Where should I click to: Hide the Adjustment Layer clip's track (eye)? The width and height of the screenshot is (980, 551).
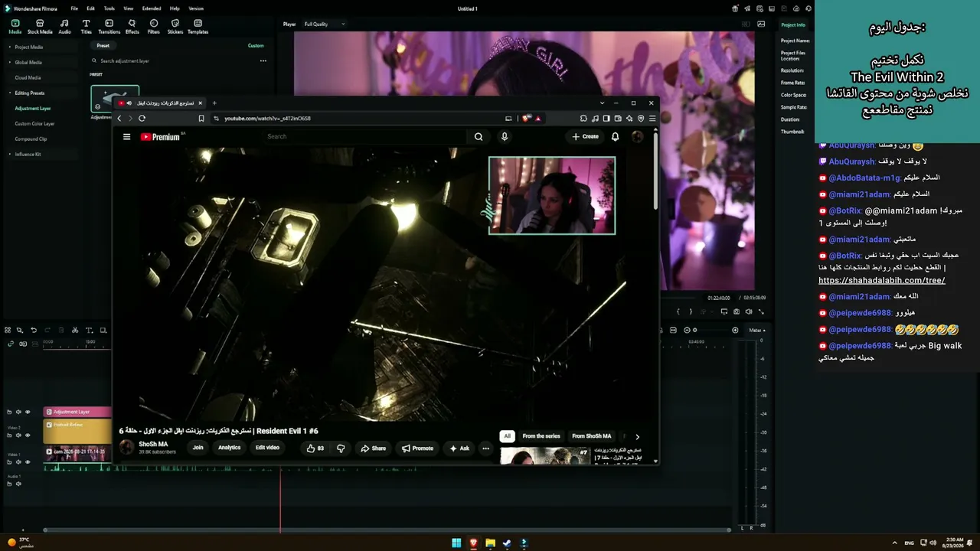click(x=28, y=412)
